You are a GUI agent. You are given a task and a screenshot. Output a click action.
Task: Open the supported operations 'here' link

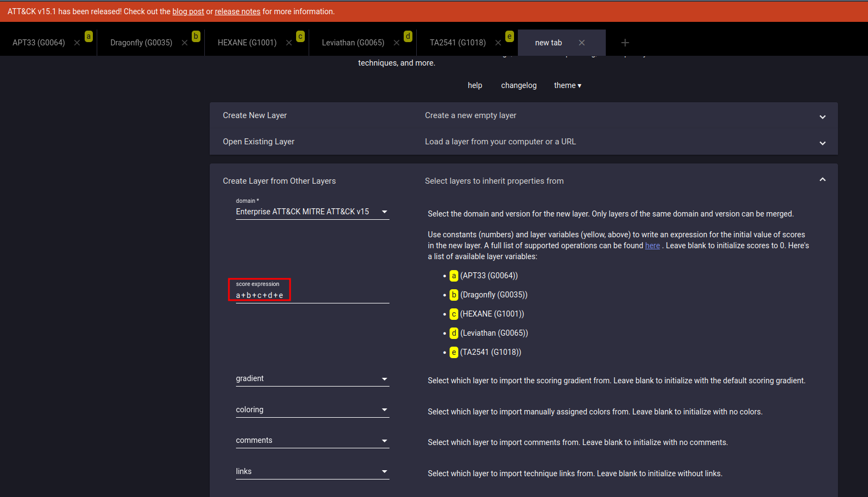pyautogui.click(x=652, y=245)
